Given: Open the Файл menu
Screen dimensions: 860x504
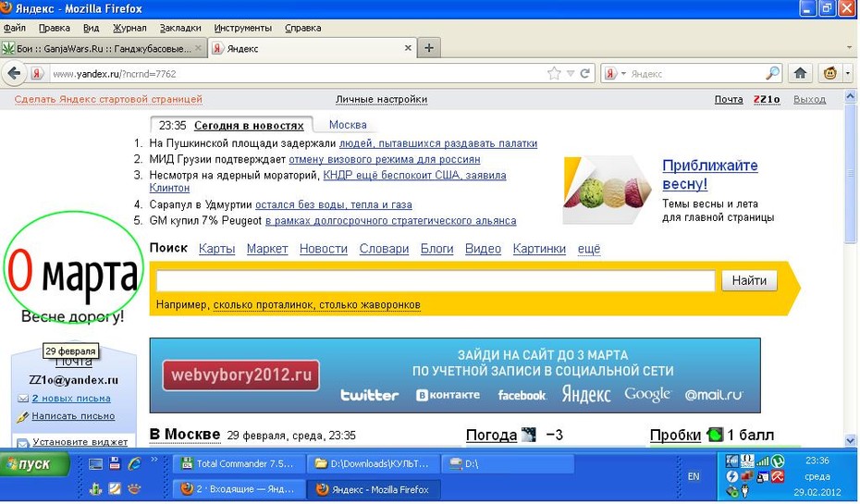Looking at the screenshot, I should click(x=14, y=28).
